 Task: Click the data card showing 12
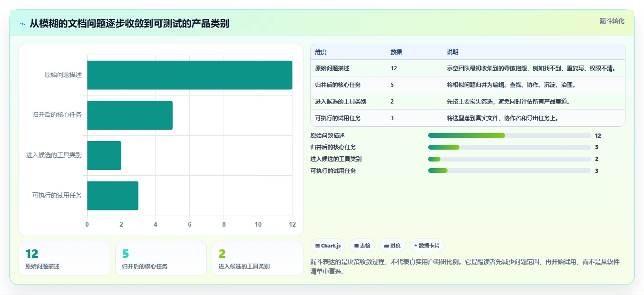tap(64, 258)
